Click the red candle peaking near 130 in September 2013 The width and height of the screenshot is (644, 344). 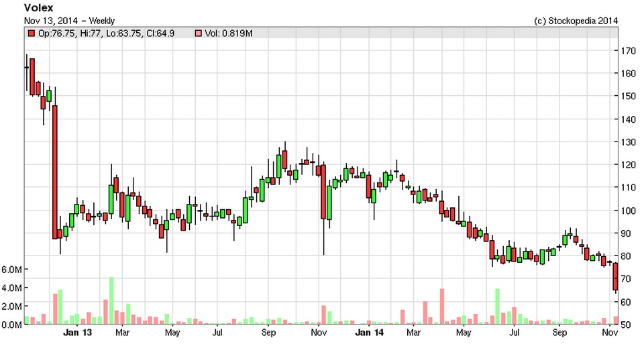click(x=284, y=160)
